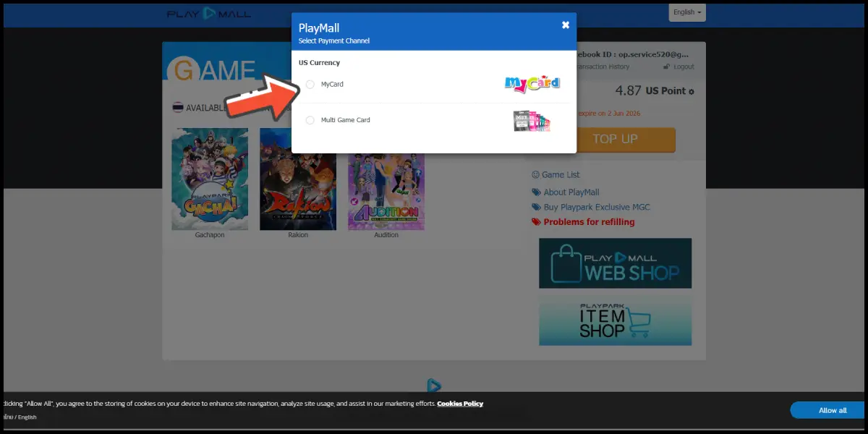Click the Logout link
868x434 pixels.
point(684,67)
